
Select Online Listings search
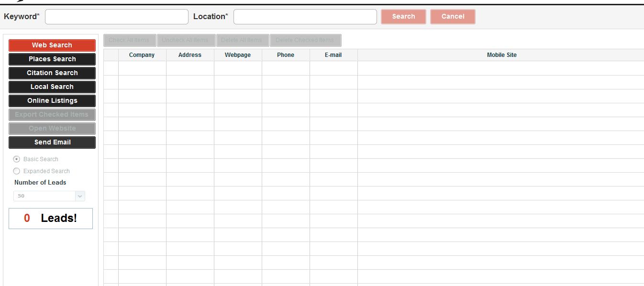52,100
